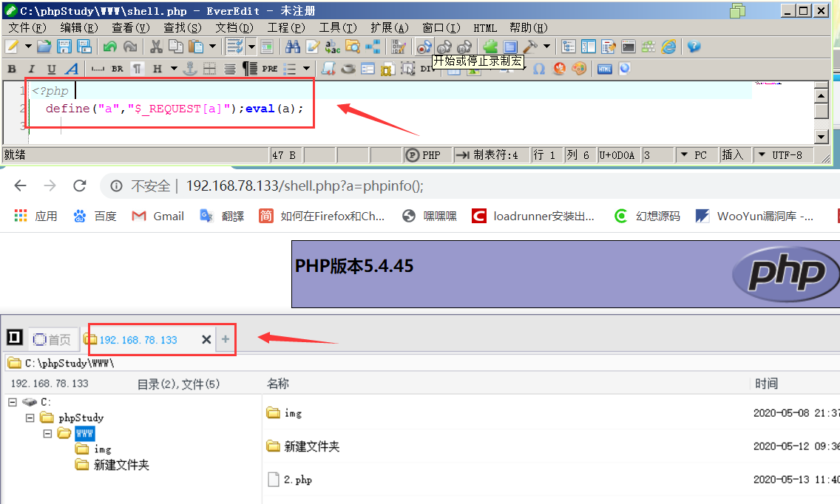Screen dimensions: 840x504
Task: Click the color palette icon
Action: click(579, 69)
